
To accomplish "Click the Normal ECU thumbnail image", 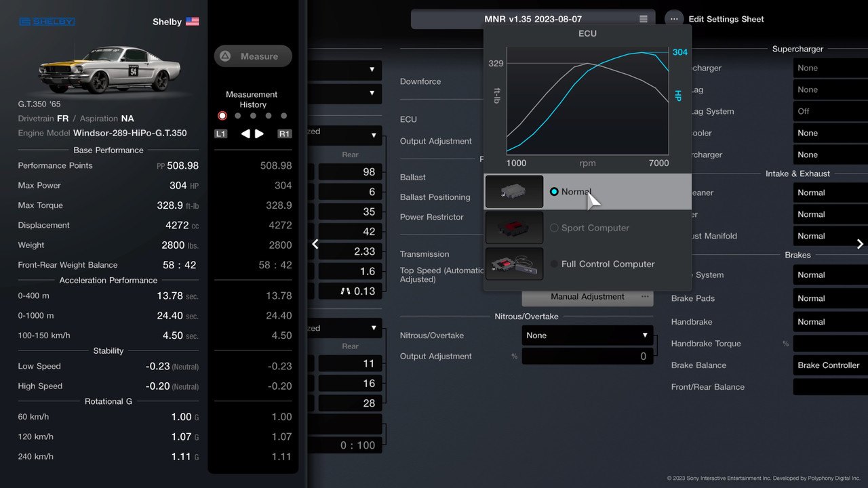I will click(514, 192).
